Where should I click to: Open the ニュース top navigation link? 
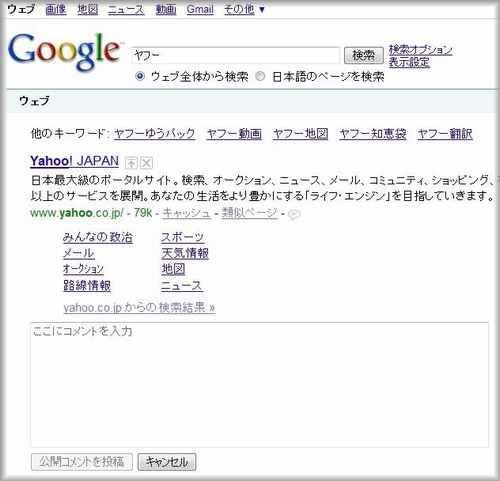pos(126,9)
